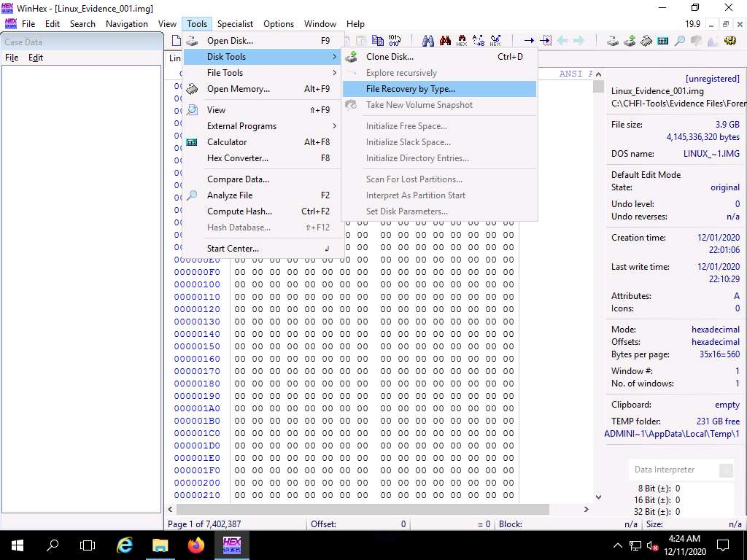
Task: Click the horizontal scrollbar of hex view
Action: coord(363,509)
